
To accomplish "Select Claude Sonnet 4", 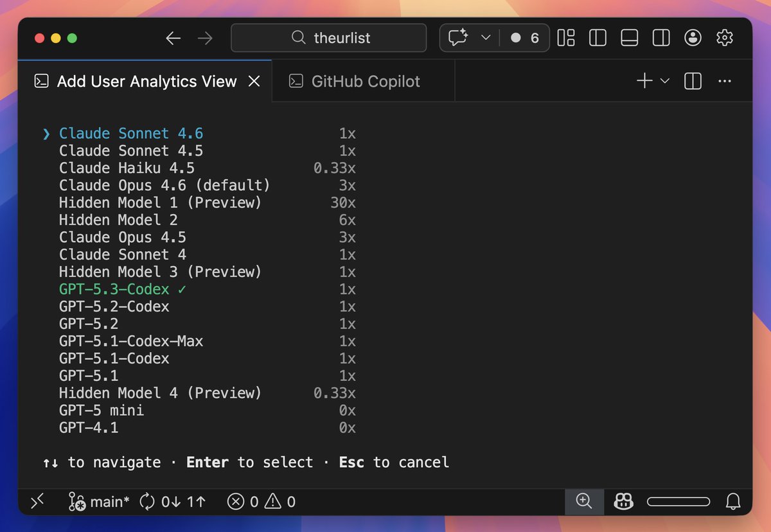I will tap(123, 254).
